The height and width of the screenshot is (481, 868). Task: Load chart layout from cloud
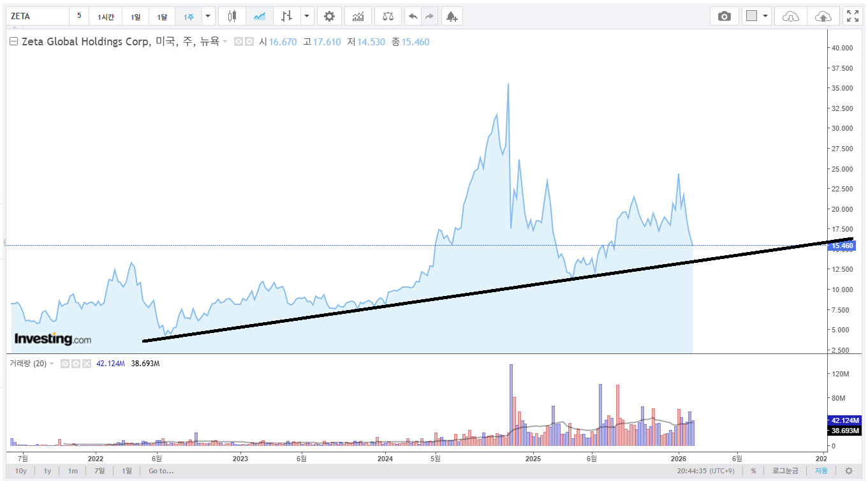click(x=791, y=17)
